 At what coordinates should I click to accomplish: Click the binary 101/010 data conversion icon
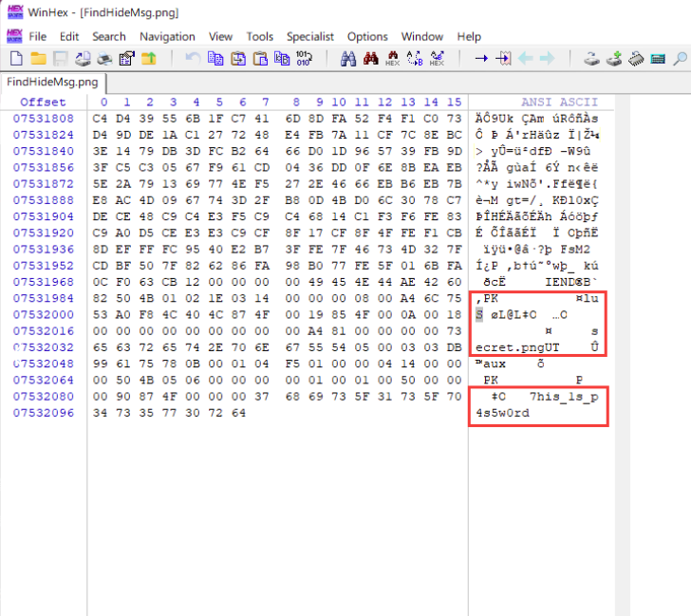[304, 59]
